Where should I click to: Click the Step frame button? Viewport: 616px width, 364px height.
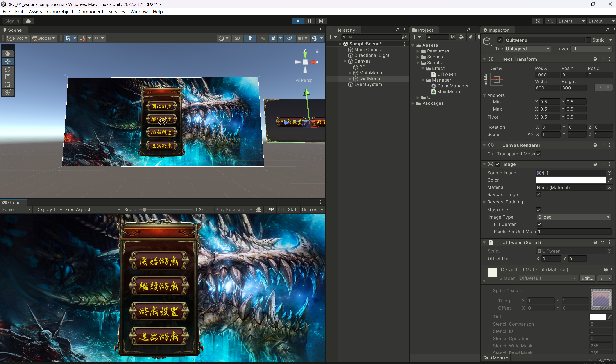point(321,21)
